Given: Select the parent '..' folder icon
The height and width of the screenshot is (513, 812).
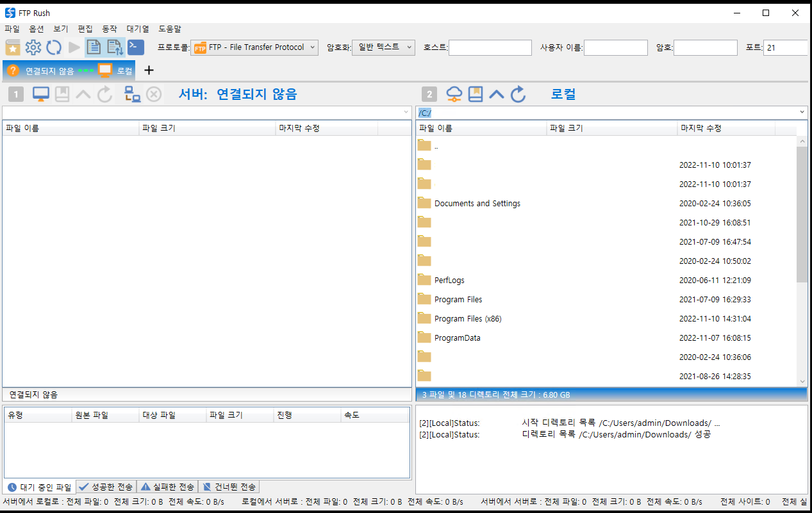Looking at the screenshot, I should pos(424,145).
